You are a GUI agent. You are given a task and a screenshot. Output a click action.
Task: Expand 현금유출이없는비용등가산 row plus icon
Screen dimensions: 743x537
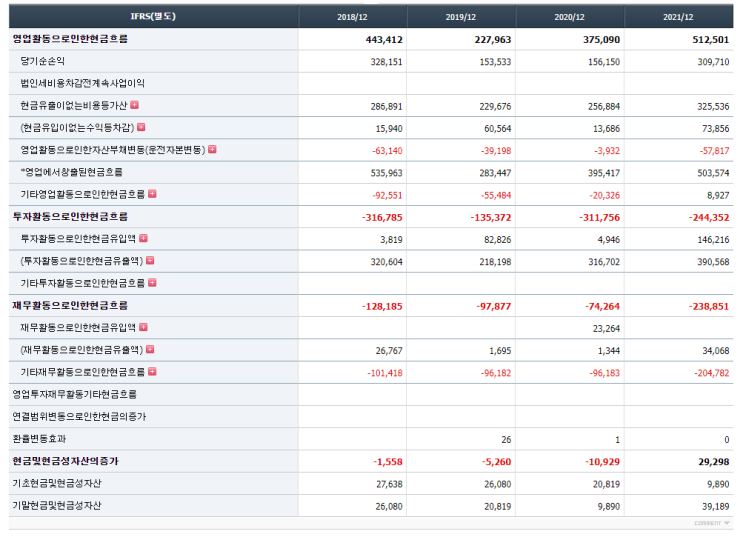click(x=135, y=105)
